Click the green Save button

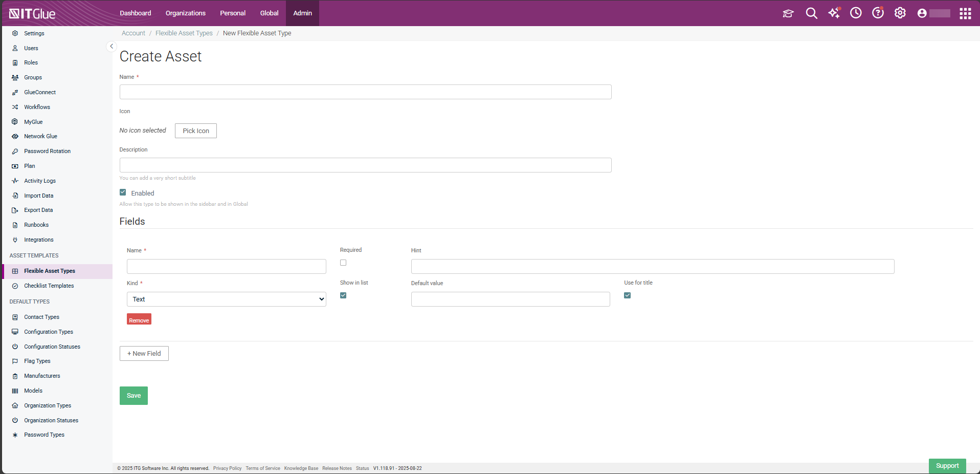click(133, 396)
